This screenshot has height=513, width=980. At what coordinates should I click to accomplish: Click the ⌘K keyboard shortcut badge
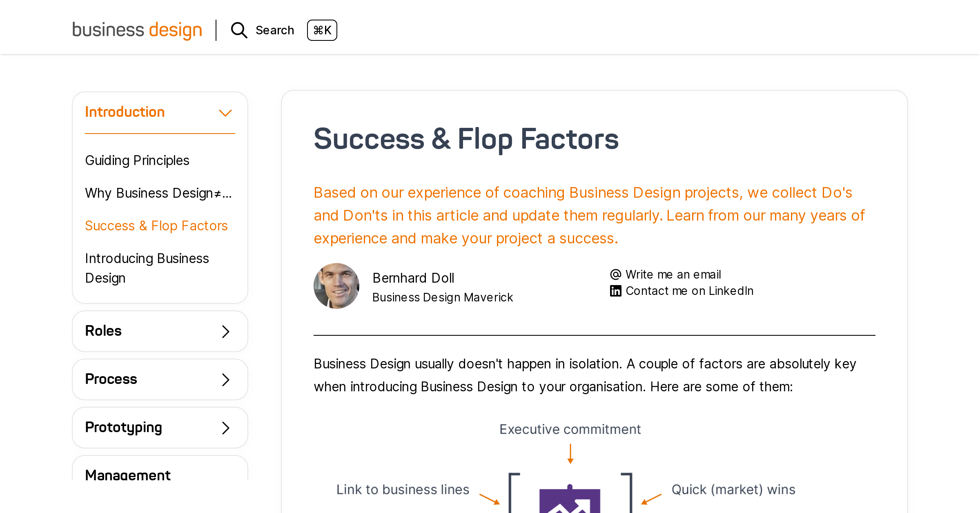(x=322, y=30)
